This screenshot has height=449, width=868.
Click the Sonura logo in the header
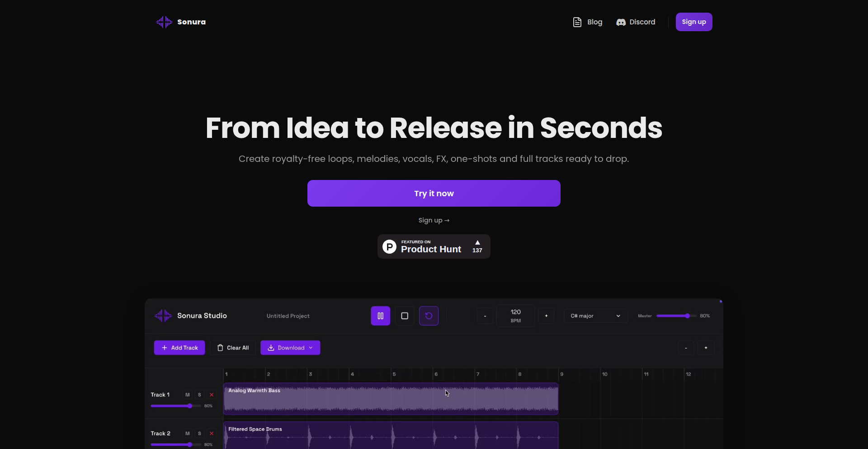pos(181,22)
